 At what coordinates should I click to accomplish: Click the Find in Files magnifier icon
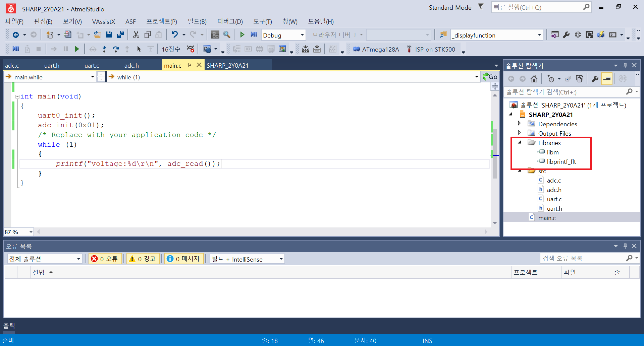(x=227, y=34)
